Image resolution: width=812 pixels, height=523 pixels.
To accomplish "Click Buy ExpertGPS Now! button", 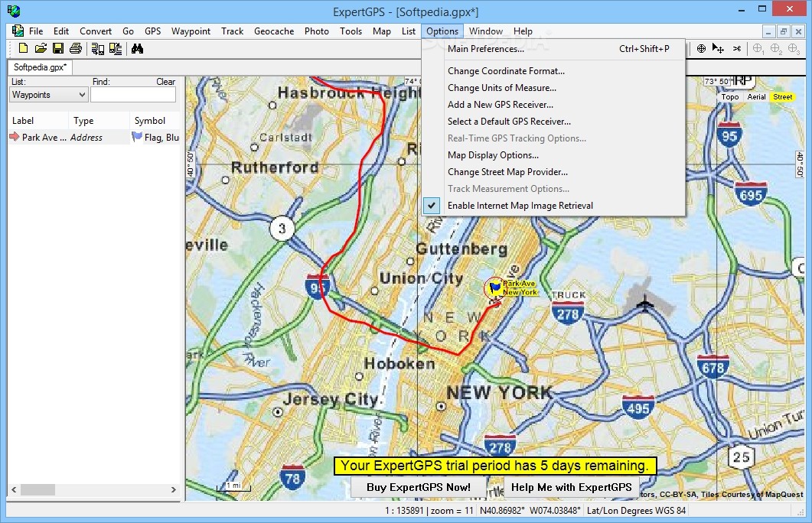I will tap(419, 487).
